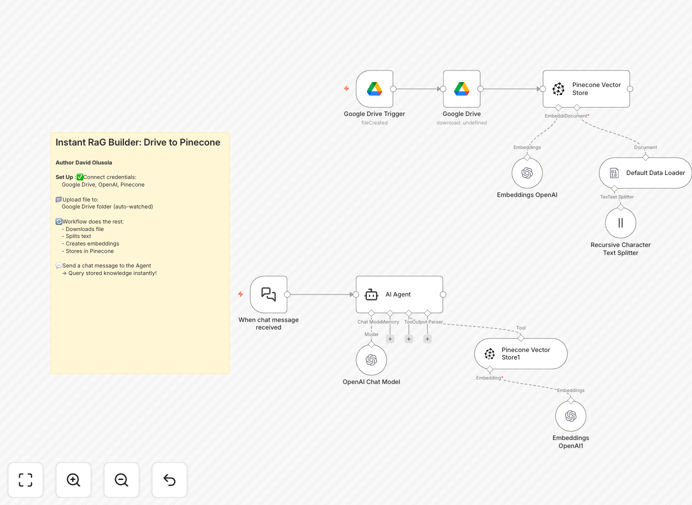Click the 'Pinecone Vector Store' title text
692x505 pixels.
click(596, 89)
